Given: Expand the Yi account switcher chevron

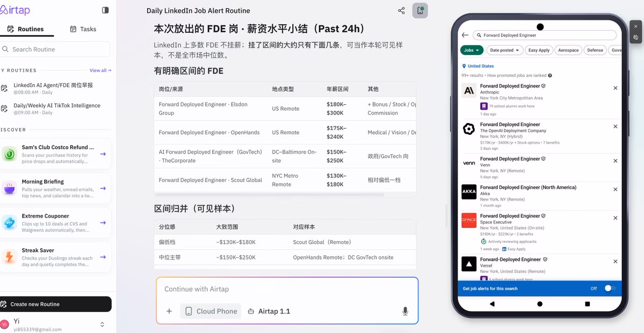Looking at the screenshot, I should (x=102, y=324).
